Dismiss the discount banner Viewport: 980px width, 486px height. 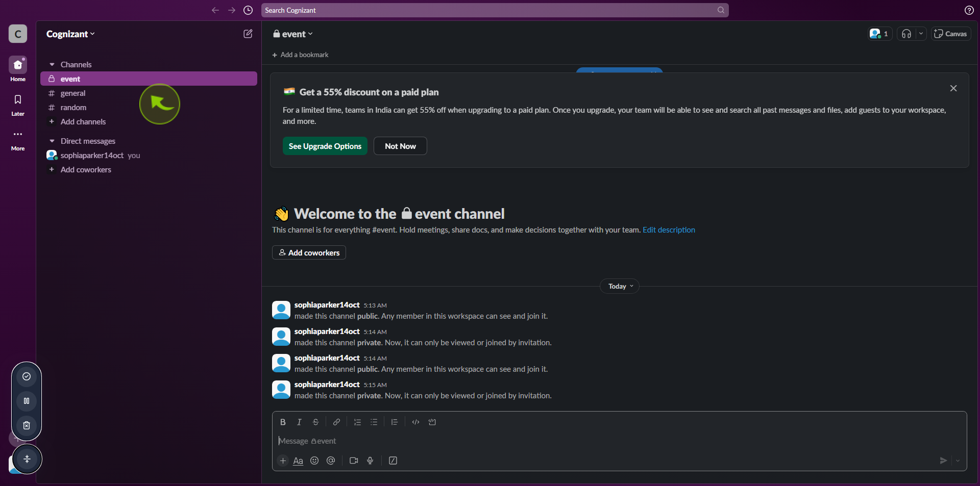pyautogui.click(x=953, y=89)
